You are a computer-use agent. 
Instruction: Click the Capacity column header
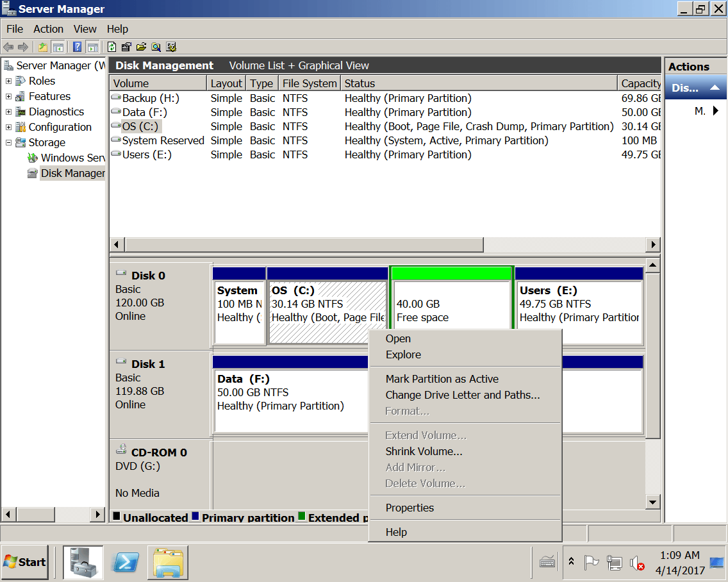tap(640, 83)
